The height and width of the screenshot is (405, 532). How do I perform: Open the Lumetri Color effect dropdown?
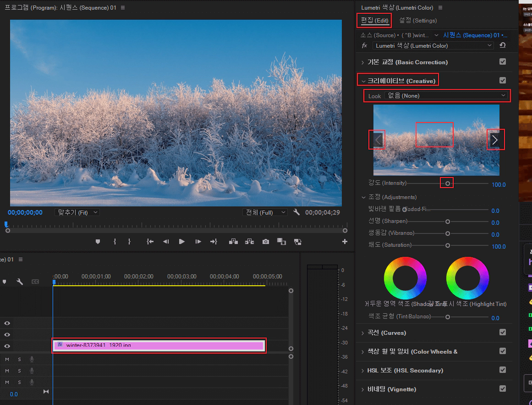tap(433, 45)
